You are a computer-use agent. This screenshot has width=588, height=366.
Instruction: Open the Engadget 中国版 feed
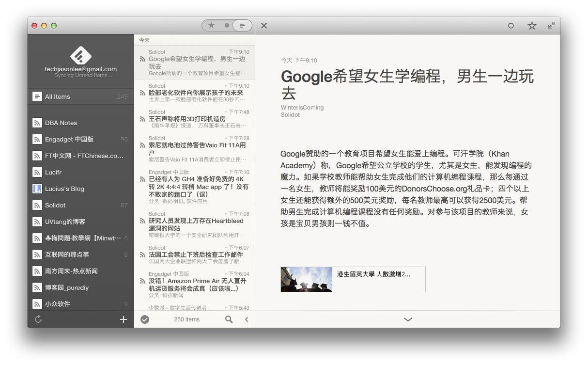81,139
